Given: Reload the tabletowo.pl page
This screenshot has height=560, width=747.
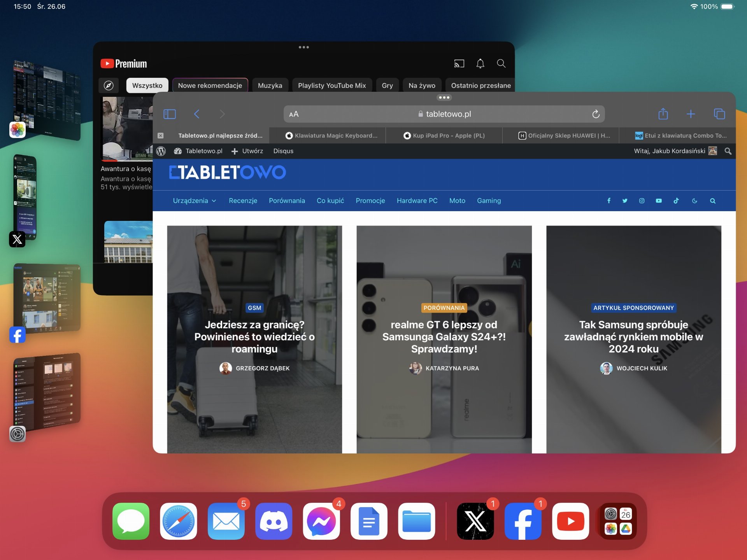Looking at the screenshot, I should pos(596,114).
